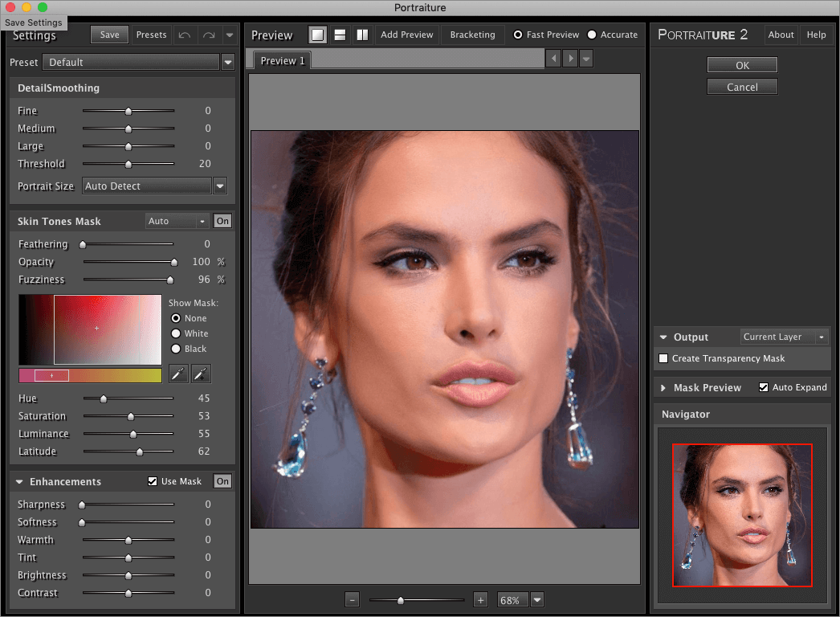Expand the Mask Preview panel
The image size is (840, 617).
pos(663,387)
